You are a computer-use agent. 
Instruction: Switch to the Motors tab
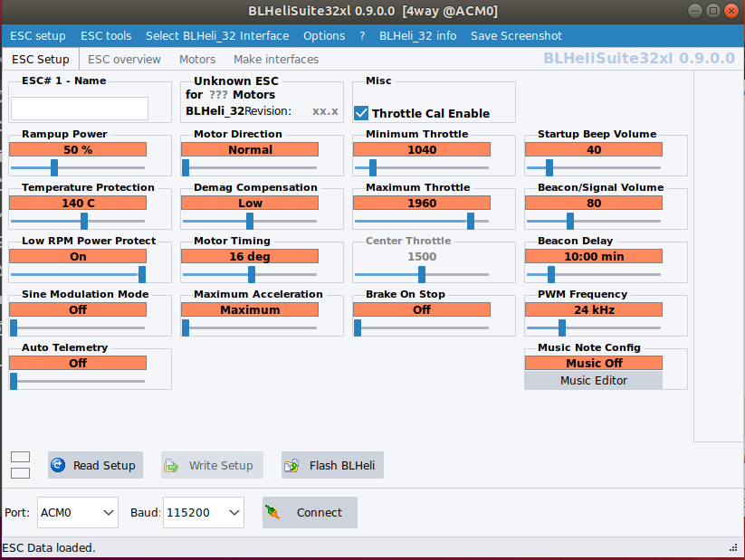click(x=197, y=60)
